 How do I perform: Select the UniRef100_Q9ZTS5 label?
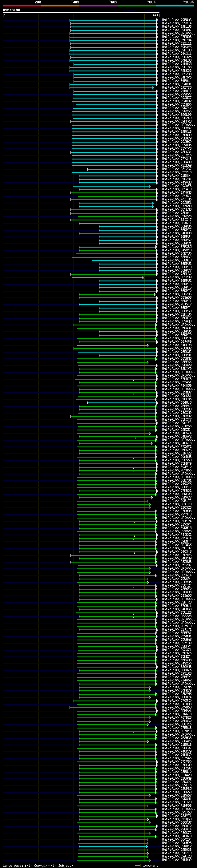click(x=177, y=88)
